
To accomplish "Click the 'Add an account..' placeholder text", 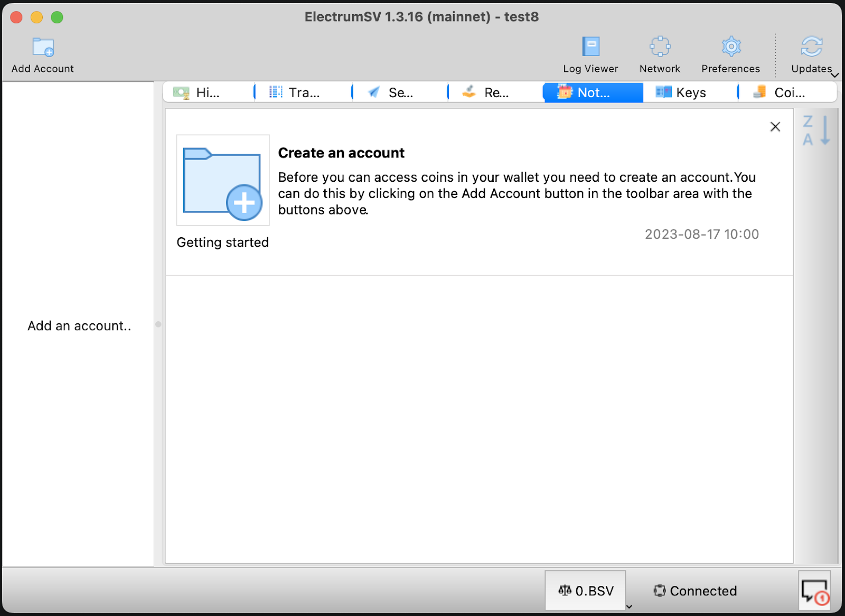I will click(79, 326).
